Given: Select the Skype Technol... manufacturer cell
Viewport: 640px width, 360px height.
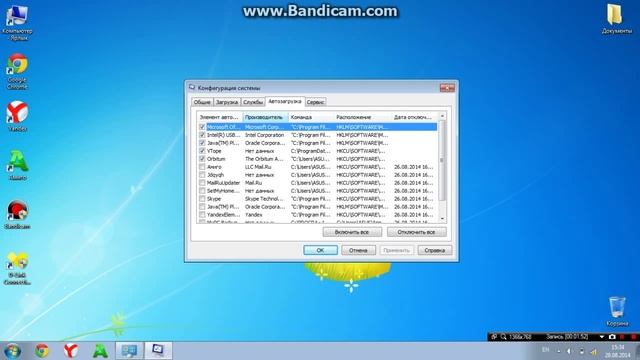Looking at the screenshot, I should [264, 198].
